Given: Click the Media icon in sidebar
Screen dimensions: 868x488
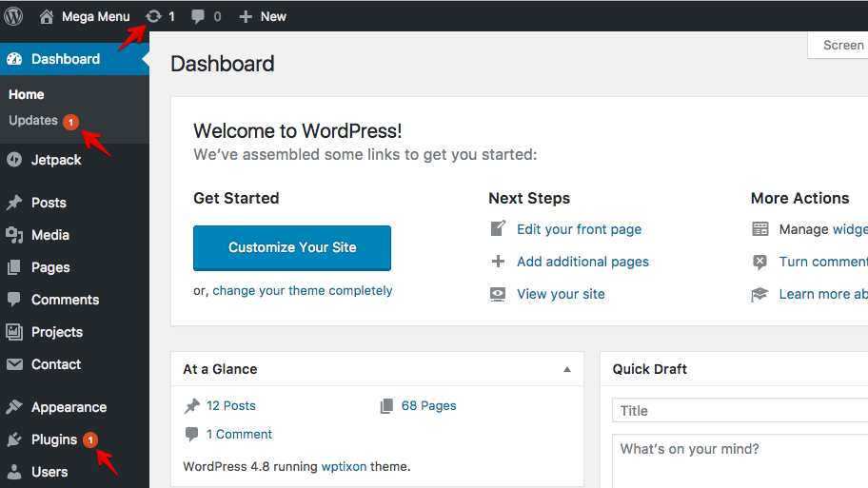Looking at the screenshot, I should [14, 235].
